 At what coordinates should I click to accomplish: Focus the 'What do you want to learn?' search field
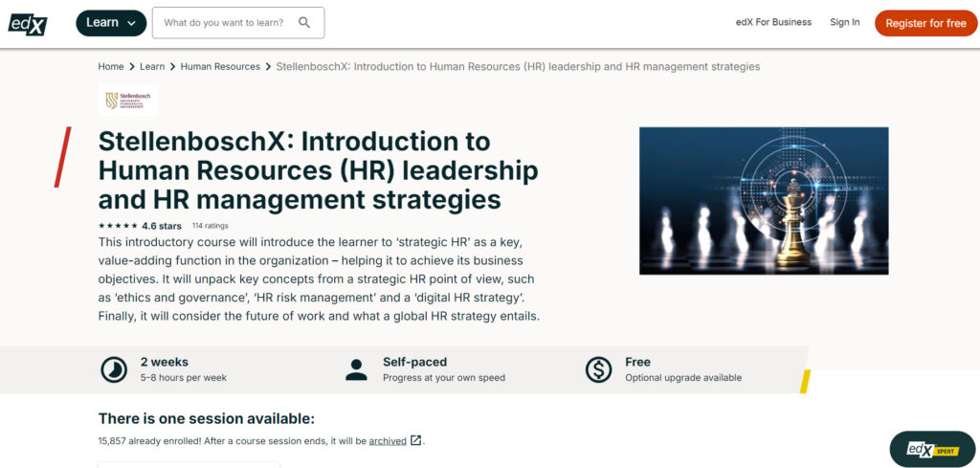[238, 23]
